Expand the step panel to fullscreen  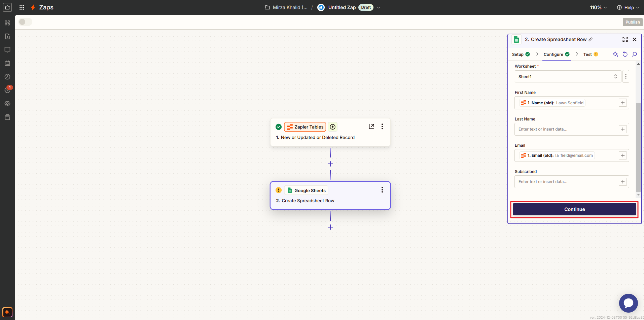(x=625, y=39)
